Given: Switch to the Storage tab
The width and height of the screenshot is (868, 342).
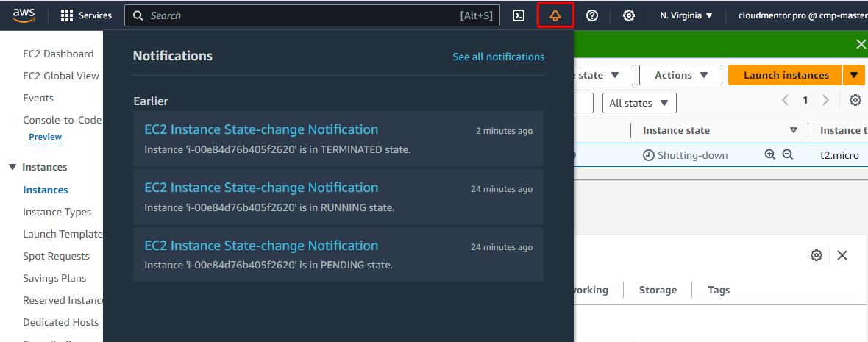Looking at the screenshot, I should point(658,290).
